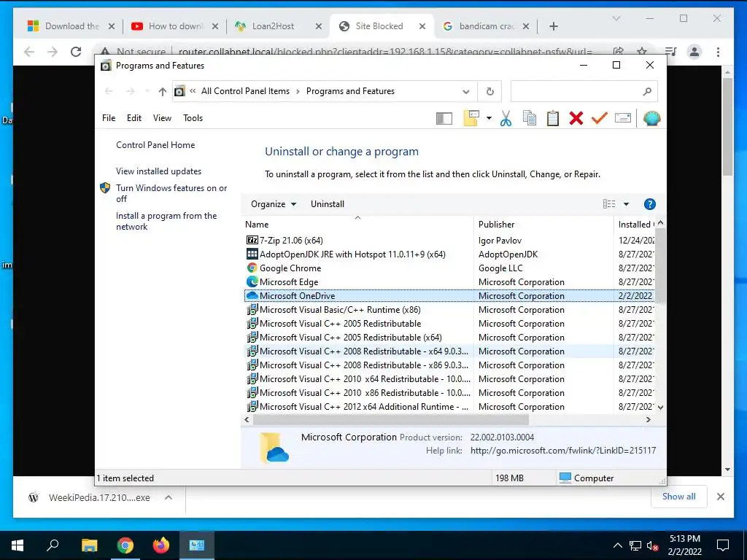Click the horizontal scrollbar in program list

391,420
